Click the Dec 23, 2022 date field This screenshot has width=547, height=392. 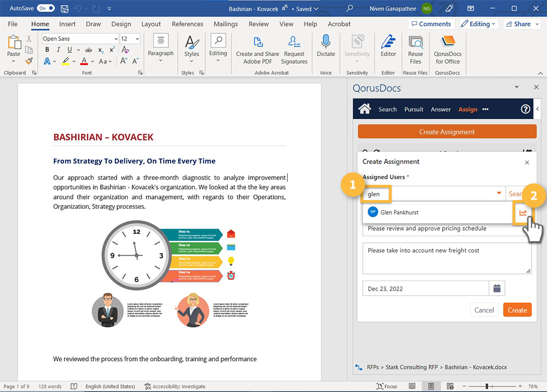[426, 289]
